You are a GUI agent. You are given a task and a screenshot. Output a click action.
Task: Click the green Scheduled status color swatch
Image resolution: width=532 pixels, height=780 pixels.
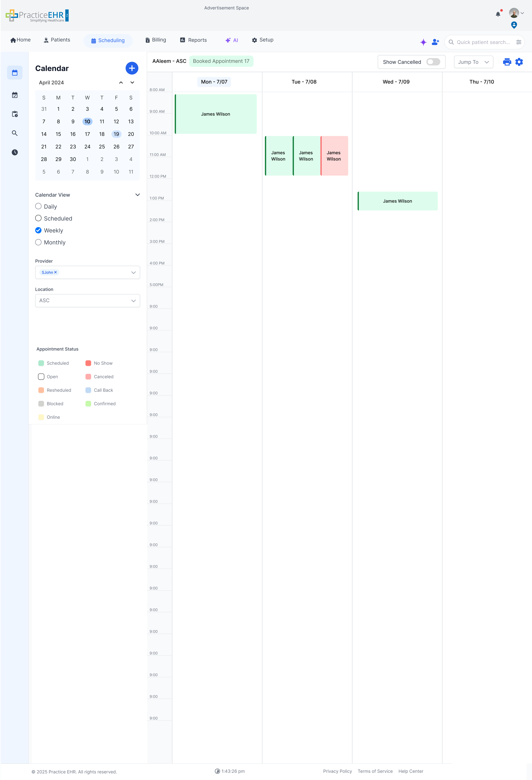(41, 363)
